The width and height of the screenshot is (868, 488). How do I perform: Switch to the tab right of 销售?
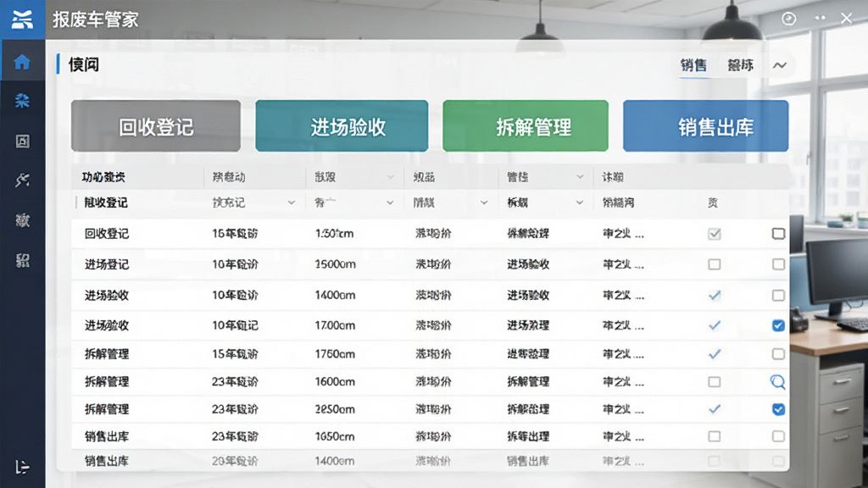click(740, 65)
